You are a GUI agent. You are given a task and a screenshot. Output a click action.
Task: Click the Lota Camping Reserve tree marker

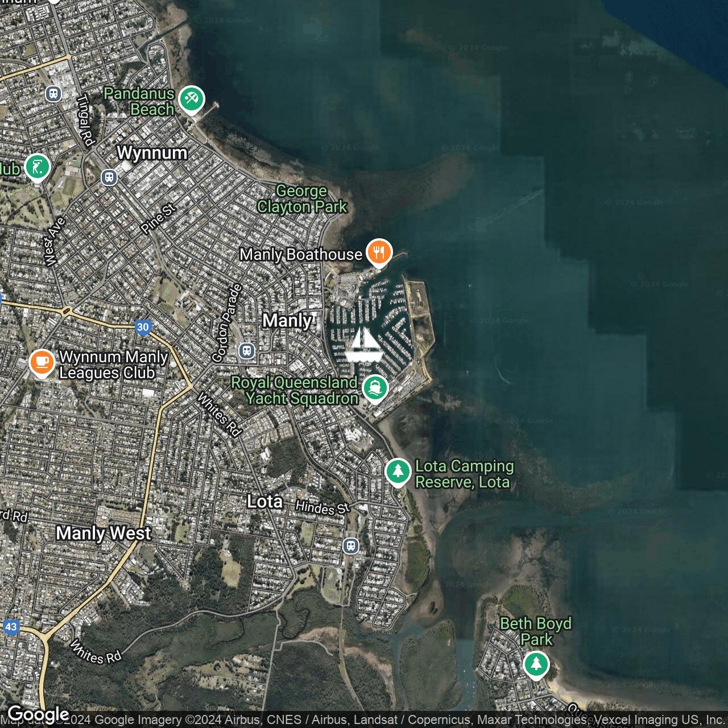coord(398,471)
